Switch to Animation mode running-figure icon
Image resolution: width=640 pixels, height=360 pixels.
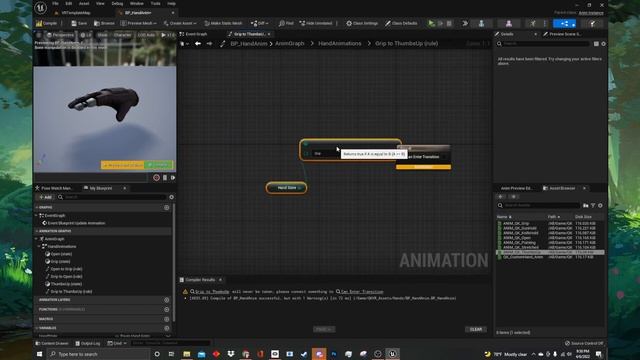click(533, 24)
